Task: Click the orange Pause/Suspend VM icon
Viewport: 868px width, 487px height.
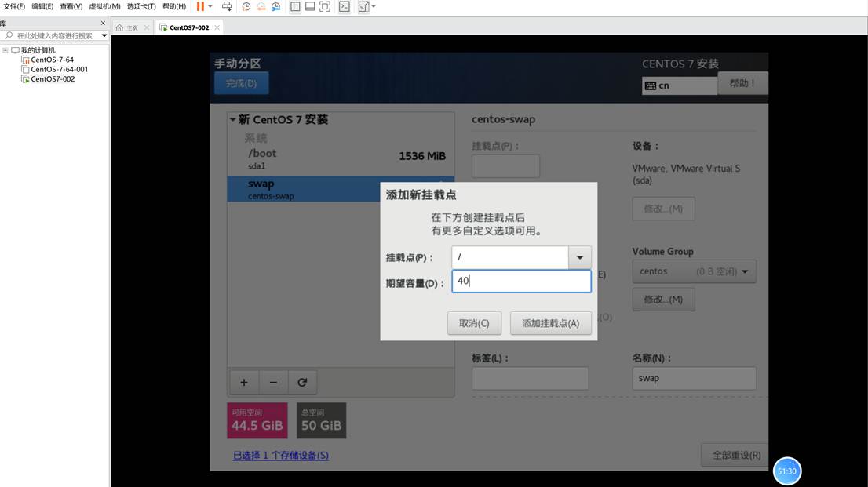Action: 200,6
